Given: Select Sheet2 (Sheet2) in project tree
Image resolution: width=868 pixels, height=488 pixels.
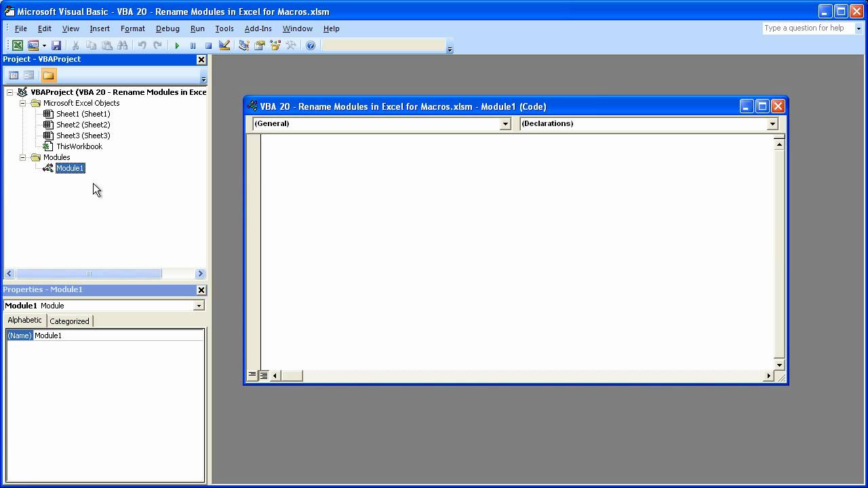Looking at the screenshot, I should tap(83, 125).
